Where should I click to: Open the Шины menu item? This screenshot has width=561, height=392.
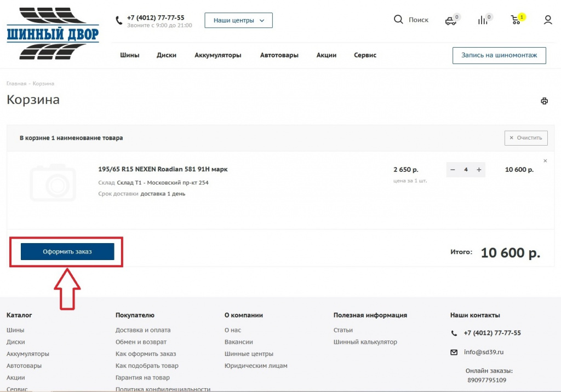point(130,55)
